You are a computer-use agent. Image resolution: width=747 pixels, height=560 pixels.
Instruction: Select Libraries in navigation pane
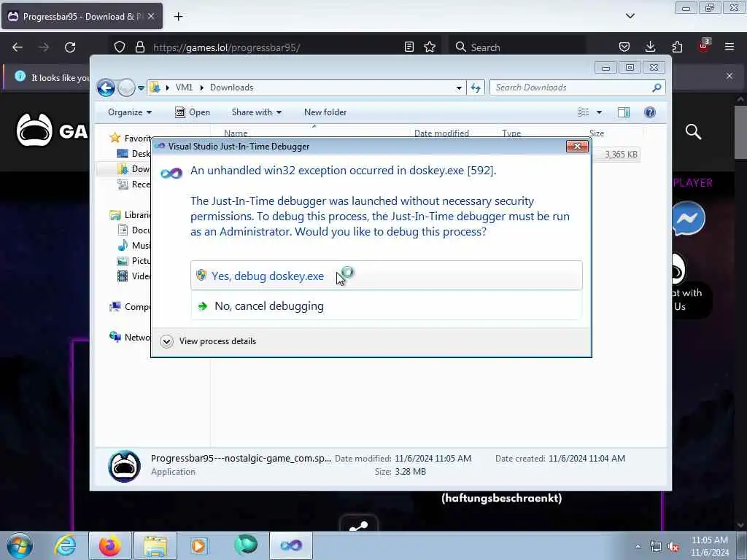click(x=130, y=215)
